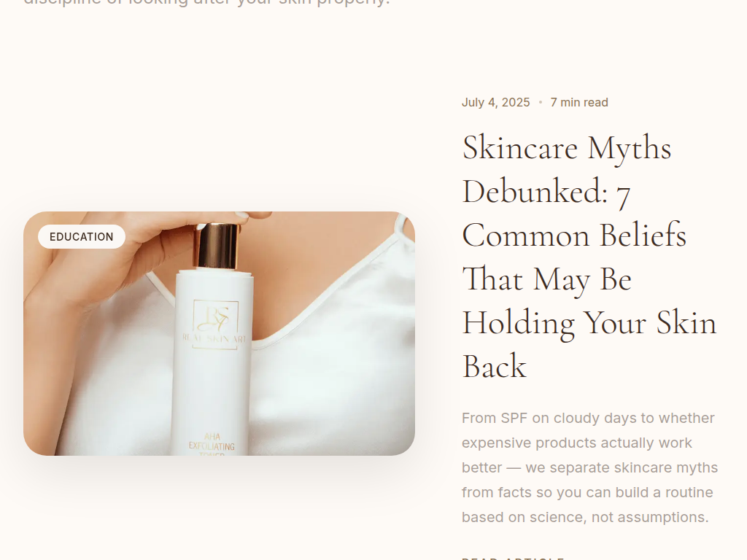The image size is (747, 560).
Task: Click the Real Skin Art logo on bottle
Action: [x=215, y=324]
